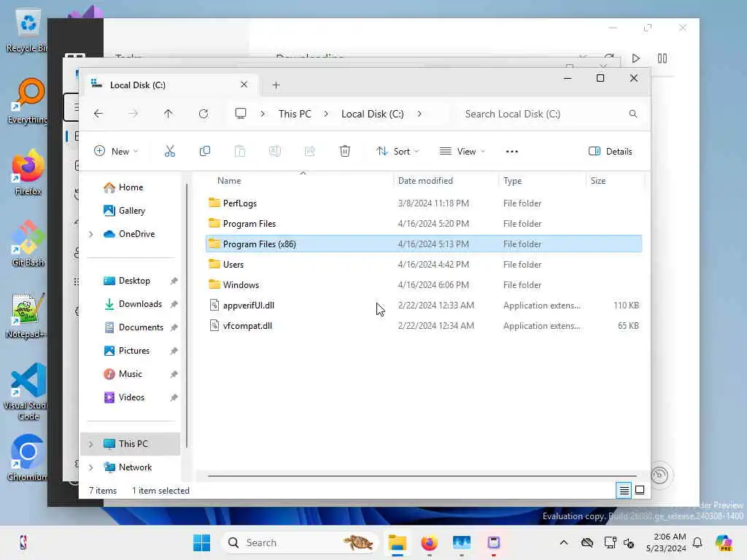This screenshot has width=747, height=560.
Task: Open the View dropdown
Action: [462, 152]
